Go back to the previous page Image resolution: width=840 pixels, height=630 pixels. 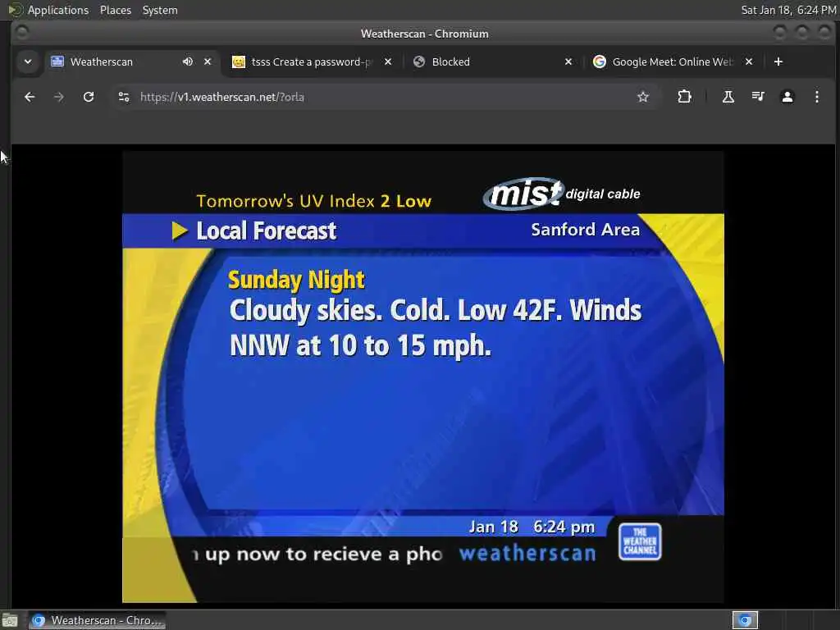tap(30, 97)
